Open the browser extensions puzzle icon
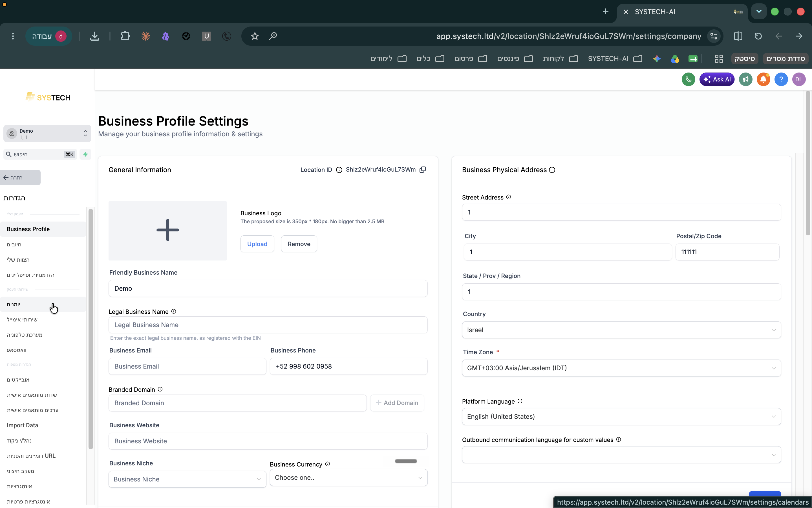Screen dimensions: 812x508 (x=125, y=36)
